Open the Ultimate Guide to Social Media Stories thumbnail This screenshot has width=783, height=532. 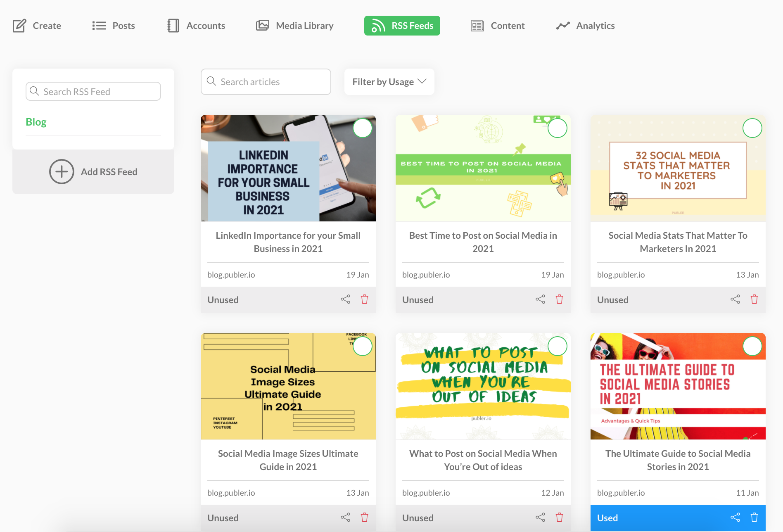pyautogui.click(x=677, y=386)
